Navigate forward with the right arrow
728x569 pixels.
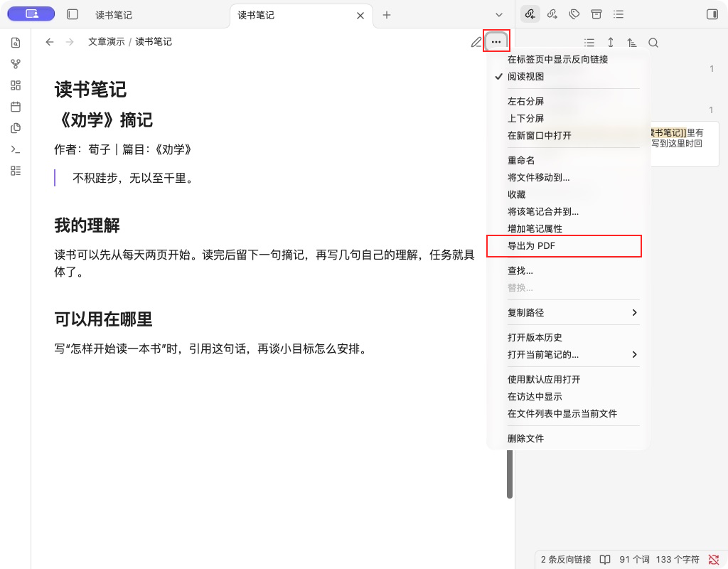pyautogui.click(x=70, y=42)
